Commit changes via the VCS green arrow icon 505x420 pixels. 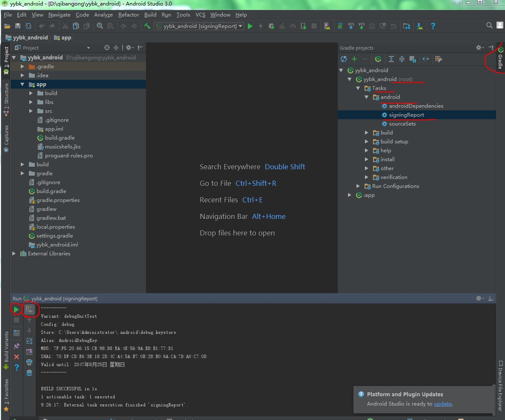[x=362, y=26]
